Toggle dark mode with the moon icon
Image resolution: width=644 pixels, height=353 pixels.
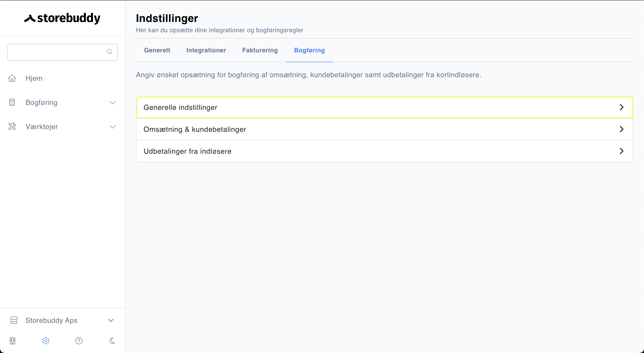pyautogui.click(x=112, y=341)
